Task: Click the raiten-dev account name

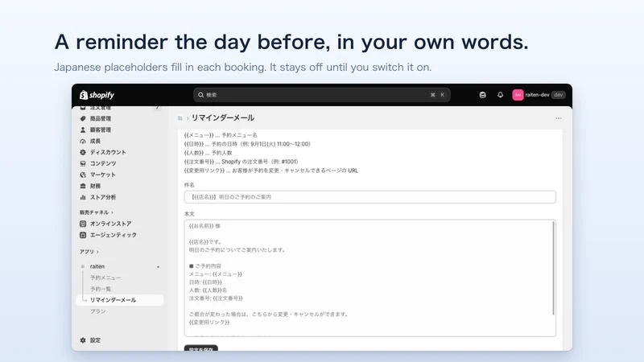Action: coord(537,95)
